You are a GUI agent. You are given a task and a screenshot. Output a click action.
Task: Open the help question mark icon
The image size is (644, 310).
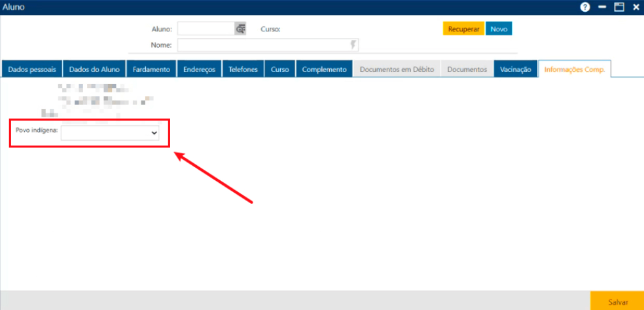pyautogui.click(x=585, y=7)
